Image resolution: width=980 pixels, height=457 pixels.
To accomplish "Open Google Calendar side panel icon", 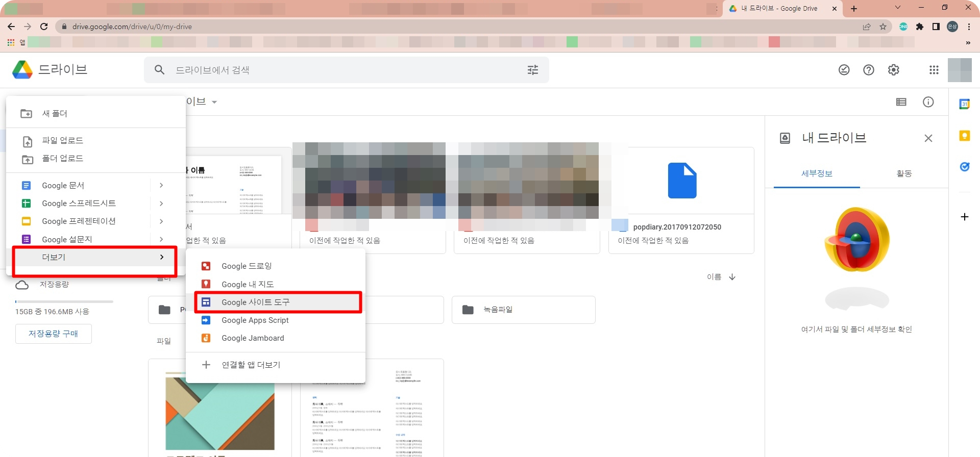I will pos(965,104).
